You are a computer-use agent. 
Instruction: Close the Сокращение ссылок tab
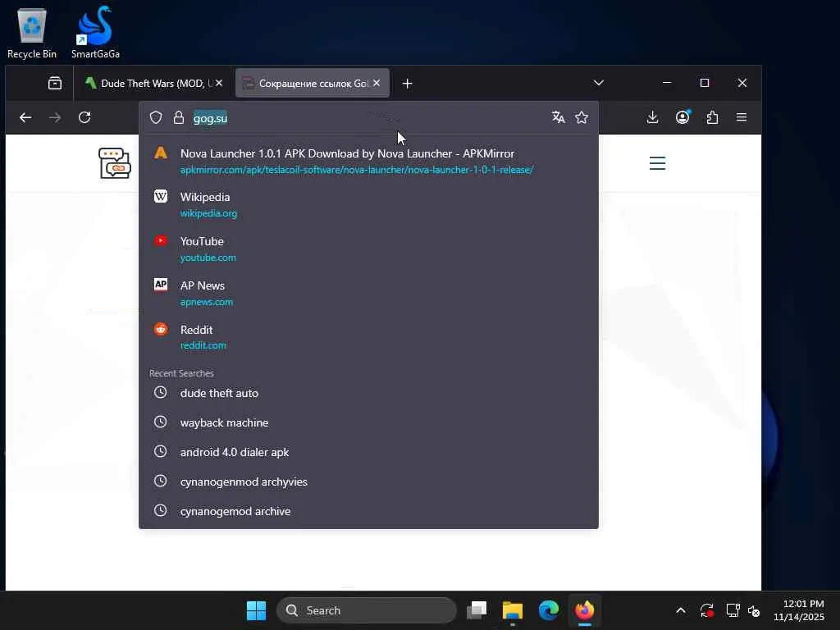377,83
